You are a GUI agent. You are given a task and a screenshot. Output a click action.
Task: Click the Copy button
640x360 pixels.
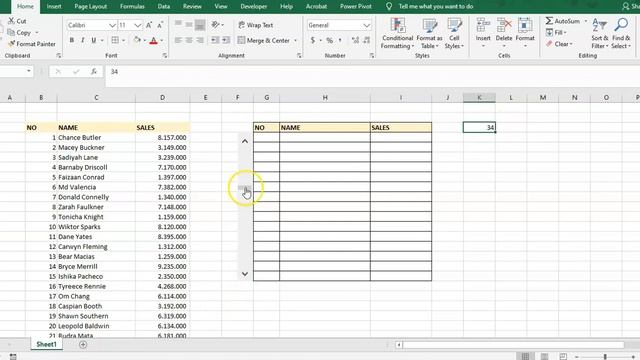19,32
